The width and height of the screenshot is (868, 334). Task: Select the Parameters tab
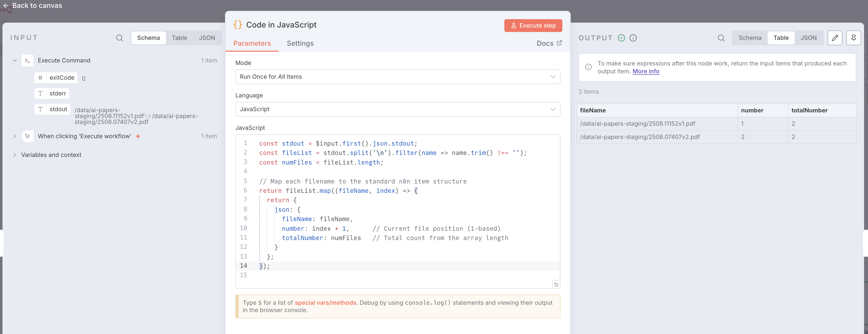(x=252, y=43)
